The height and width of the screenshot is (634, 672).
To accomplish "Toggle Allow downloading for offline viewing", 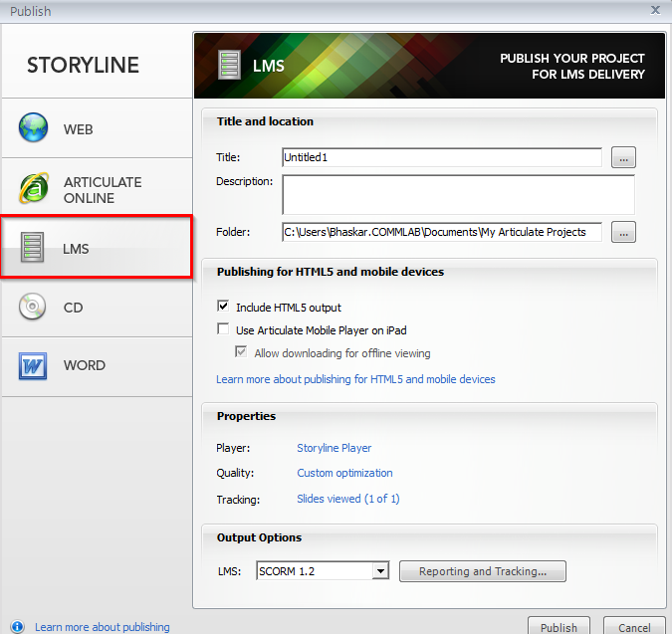I will click(x=241, y=352).
